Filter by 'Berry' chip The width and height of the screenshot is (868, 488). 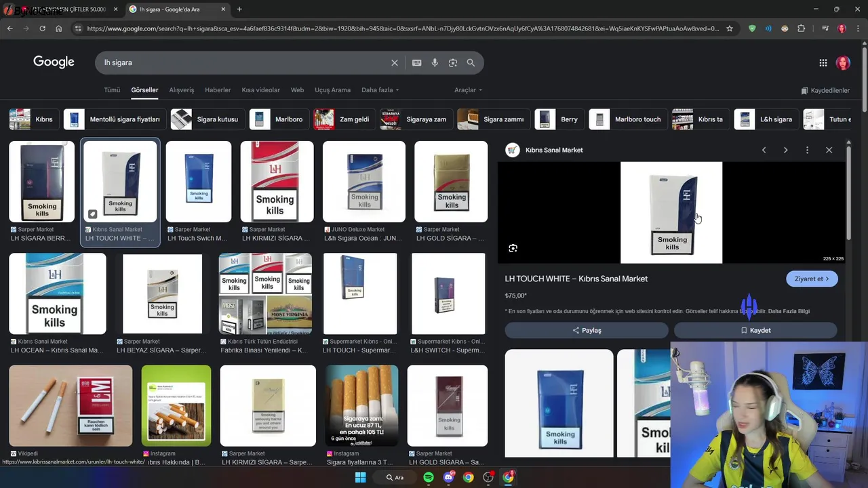[x=559, y=119]
